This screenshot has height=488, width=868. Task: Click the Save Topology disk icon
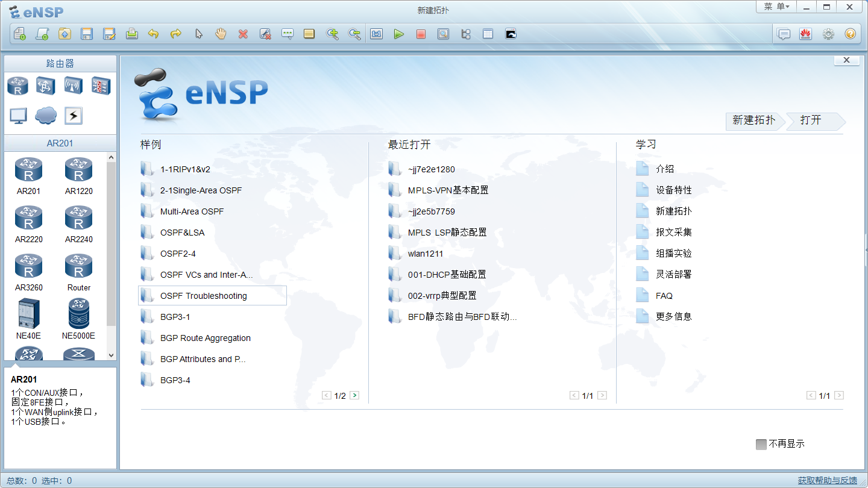pyautogui.click(x=87, y=34)
